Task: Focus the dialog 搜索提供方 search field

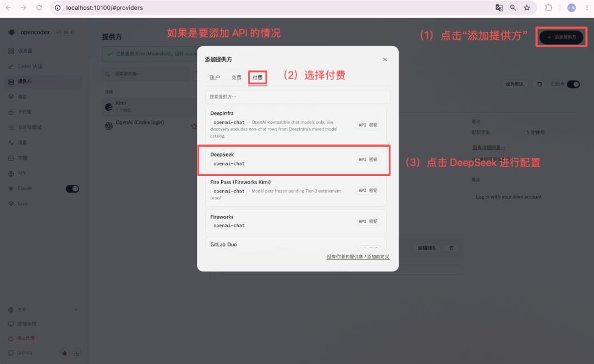Action: coord(298,97)
